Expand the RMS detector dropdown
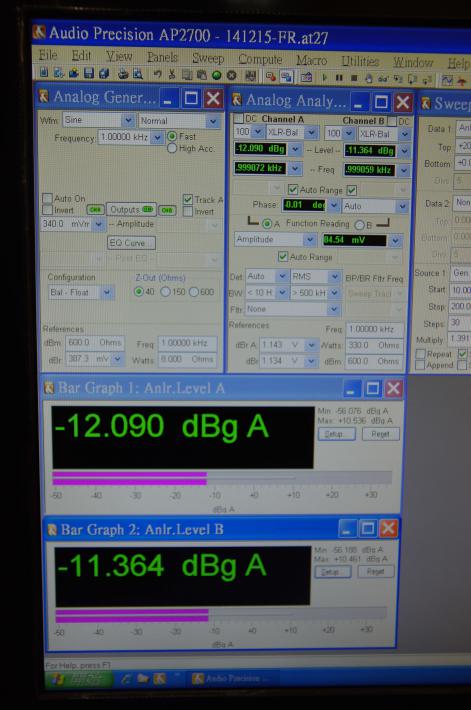Viewport: 471px width, 710px height. pos(335,276)
